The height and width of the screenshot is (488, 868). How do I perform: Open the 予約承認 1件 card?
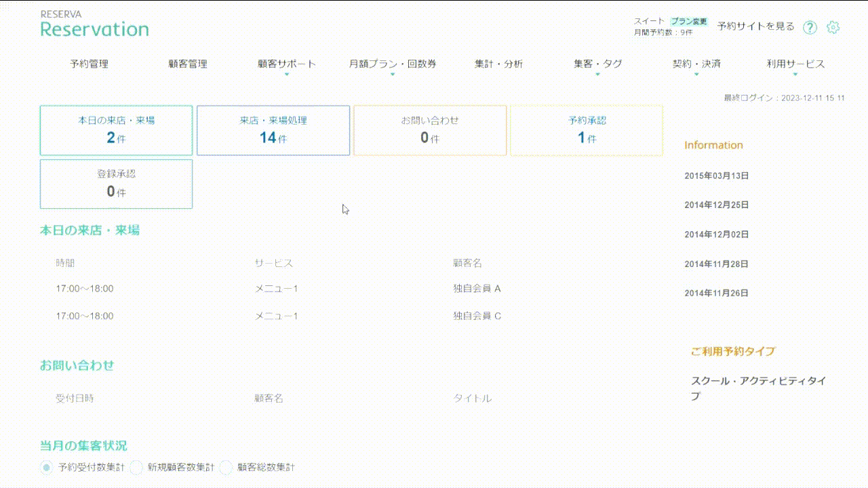pyautogui.click(x=587, y=130)
